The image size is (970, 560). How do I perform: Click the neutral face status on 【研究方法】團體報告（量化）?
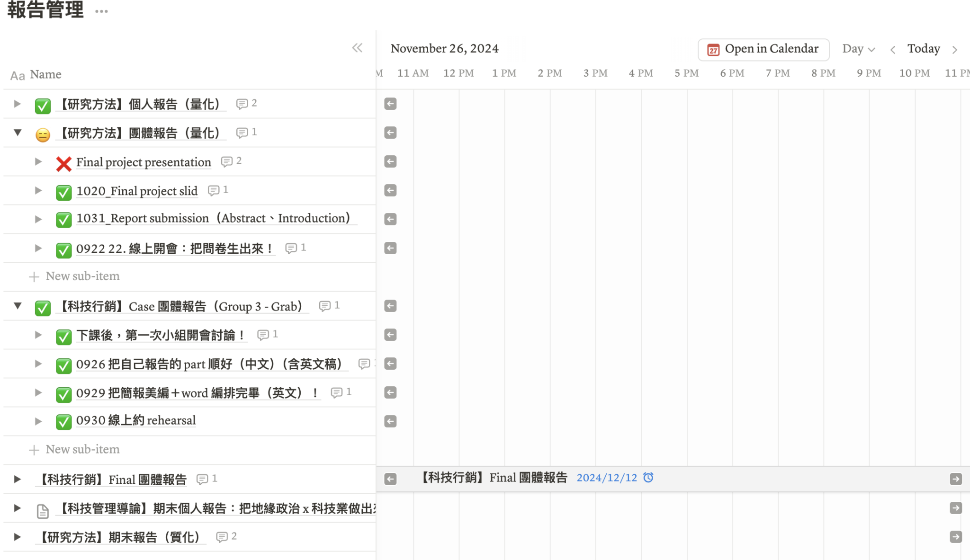pos(42,133)
